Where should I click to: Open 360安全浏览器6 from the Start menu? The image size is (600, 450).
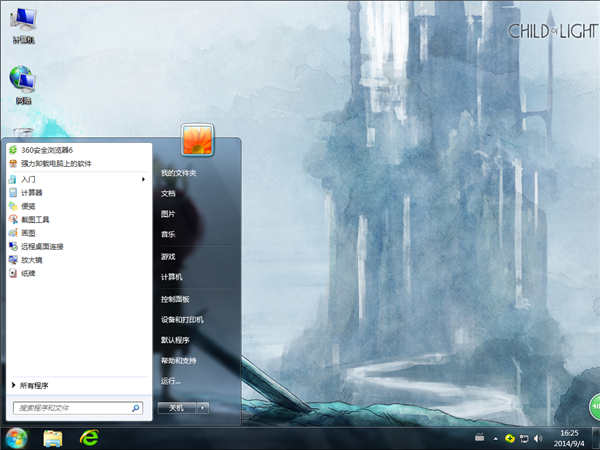click(x=46, y=150)
